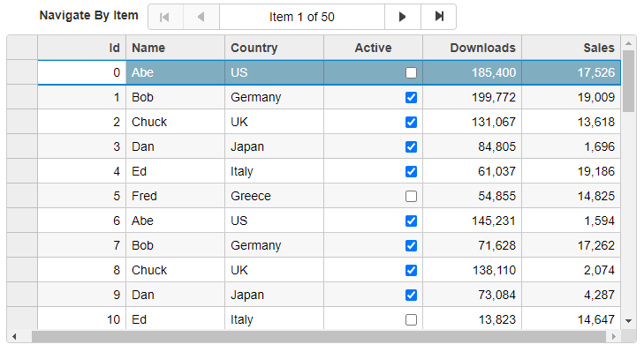
Task: Select Country cell 'Japan' in row 3
Action: [275, 146]
